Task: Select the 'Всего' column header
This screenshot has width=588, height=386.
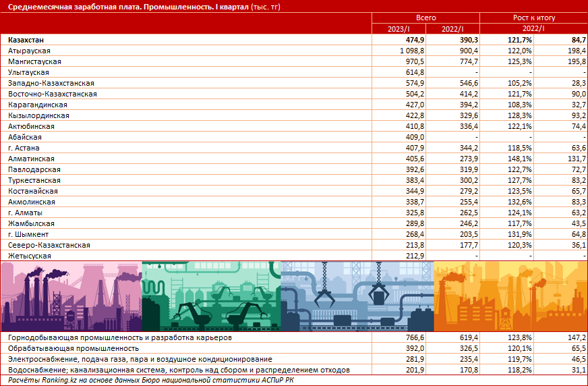Action: [x=425, y=18]
